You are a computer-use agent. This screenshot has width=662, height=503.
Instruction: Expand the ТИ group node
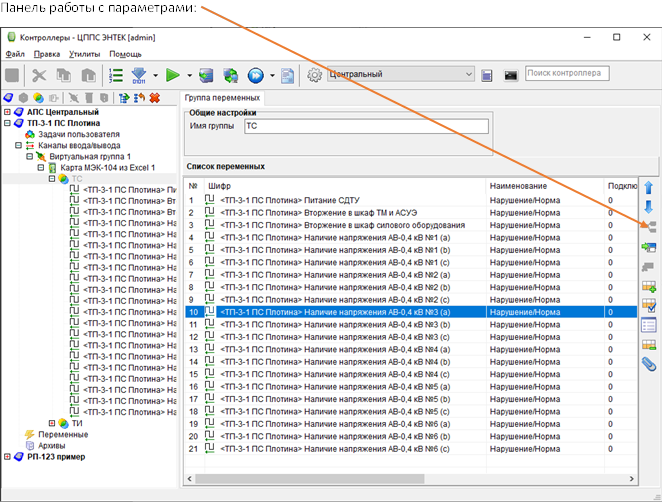(52, 423)
